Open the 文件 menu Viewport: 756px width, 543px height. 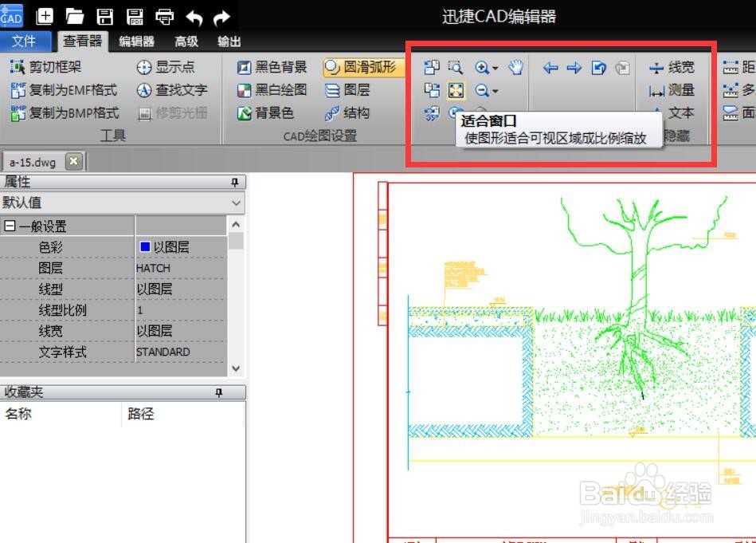click(25, 41)
